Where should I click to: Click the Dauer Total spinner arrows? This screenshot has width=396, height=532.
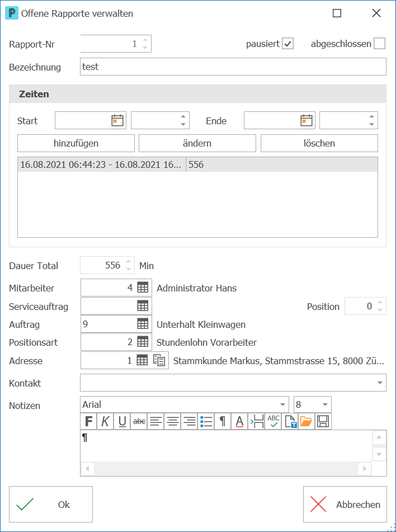(x=128, y=265)
